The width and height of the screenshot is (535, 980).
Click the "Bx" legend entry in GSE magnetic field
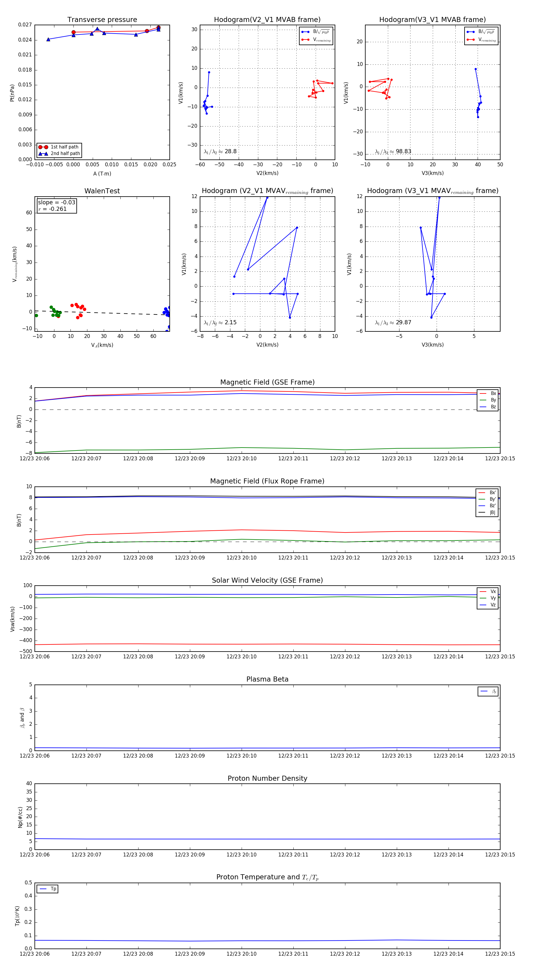point(488,393)
